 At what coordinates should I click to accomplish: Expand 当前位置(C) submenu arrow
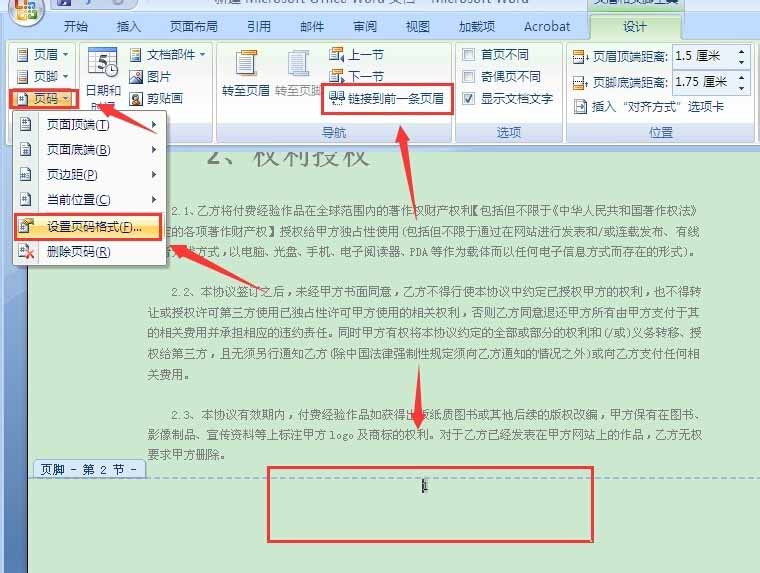point(154,199)
